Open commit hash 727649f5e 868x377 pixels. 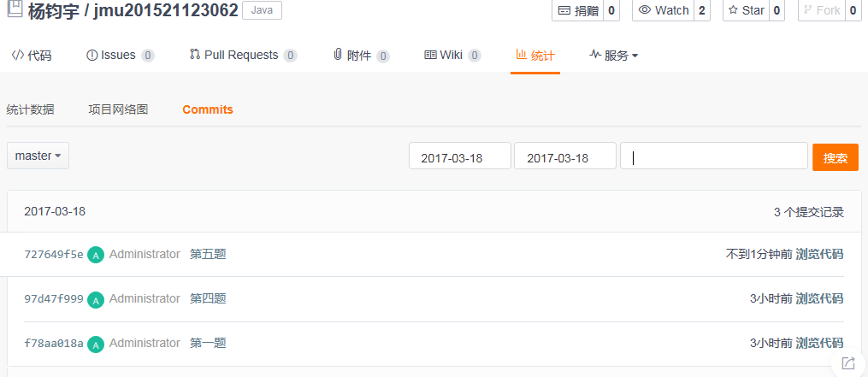[54, 254]
